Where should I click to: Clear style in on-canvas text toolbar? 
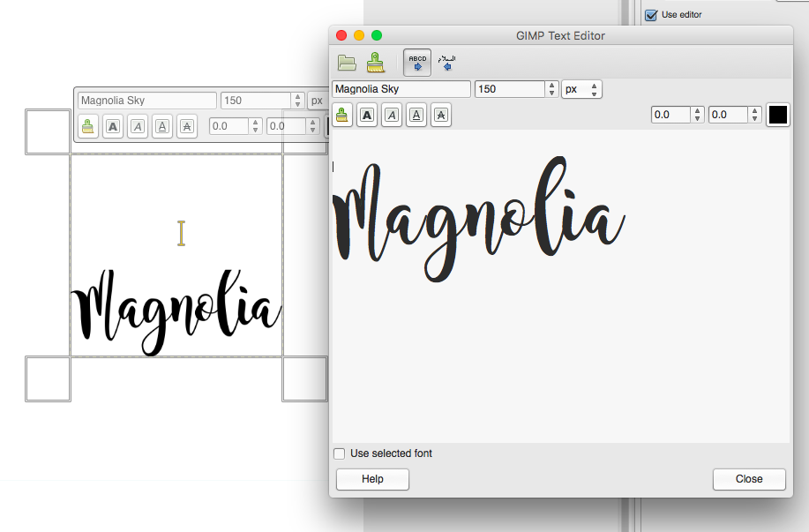tap(88, 126)
